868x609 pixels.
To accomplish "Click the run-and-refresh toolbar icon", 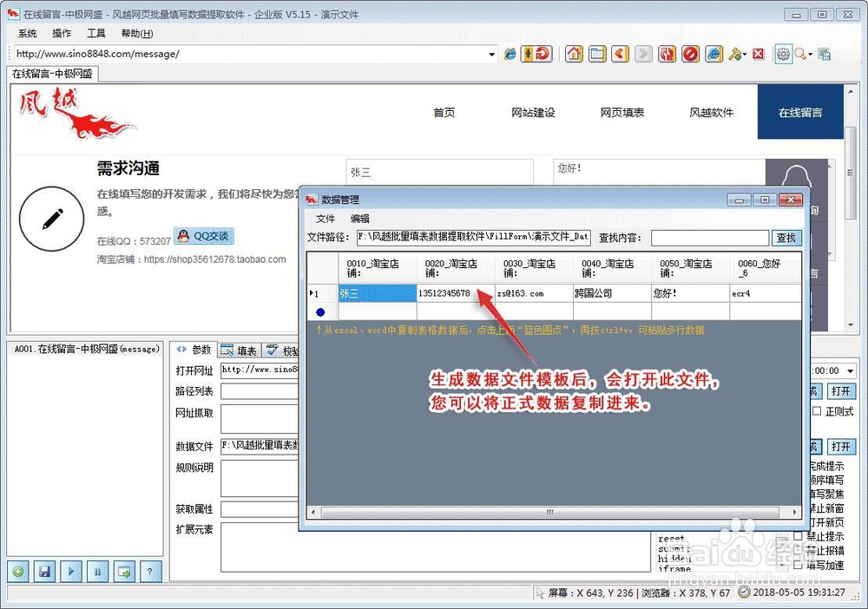I will pos(536,54).
